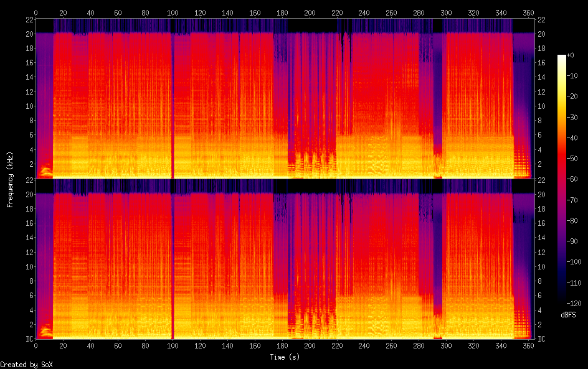Select the '-100' color scale label
Image resolution: width=588 pixels, height=369 pixels.
[x=574, y=262]
